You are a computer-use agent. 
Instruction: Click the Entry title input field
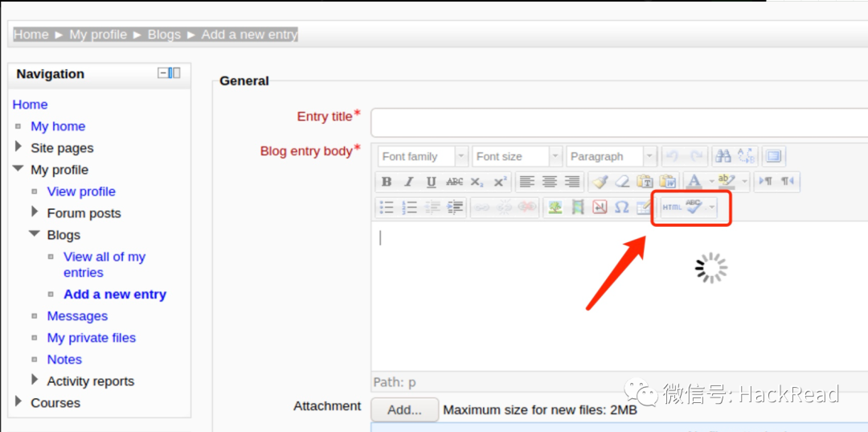[x=619, y=122]
